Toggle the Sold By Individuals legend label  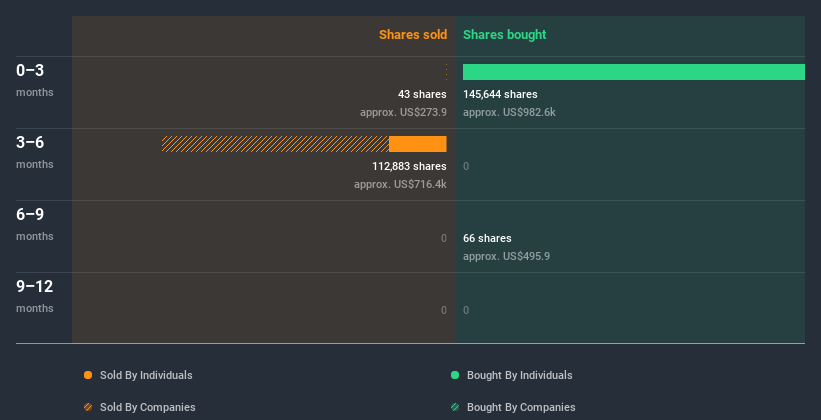coord(146,375)
